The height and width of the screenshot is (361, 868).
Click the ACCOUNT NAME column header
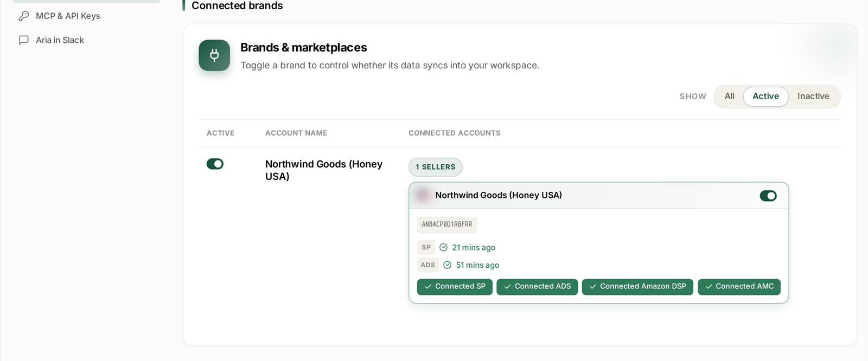[x=296, y=133]
